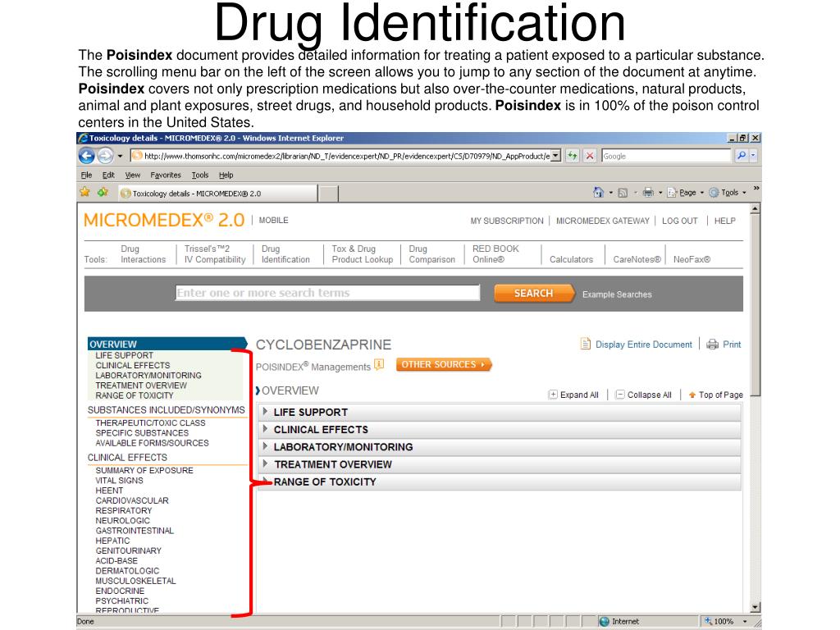This screenshot has height=630, width=840.
Task: Click the Home icon in command bar
Action: point(598,192)
